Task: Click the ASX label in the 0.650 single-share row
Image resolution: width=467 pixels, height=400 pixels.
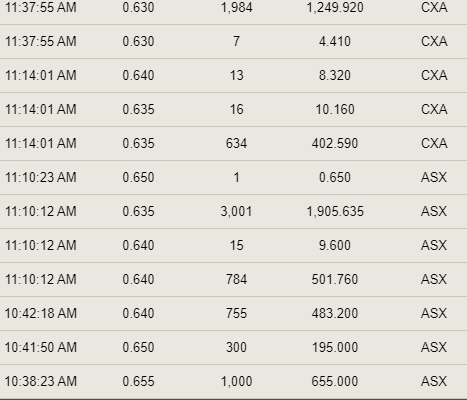Action: (434, 177)
